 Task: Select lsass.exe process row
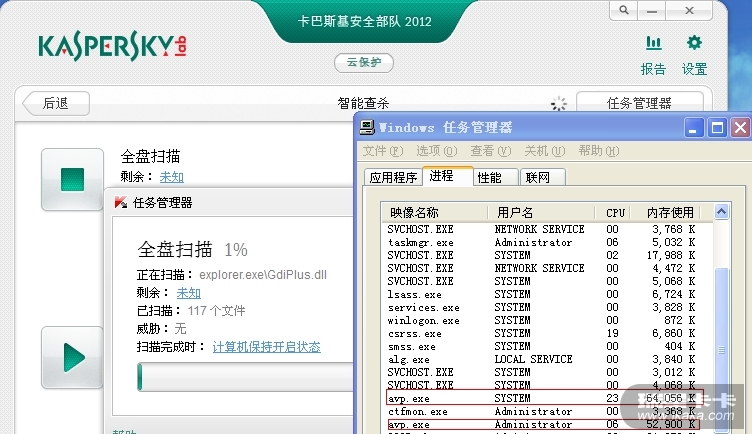(541, 294)
